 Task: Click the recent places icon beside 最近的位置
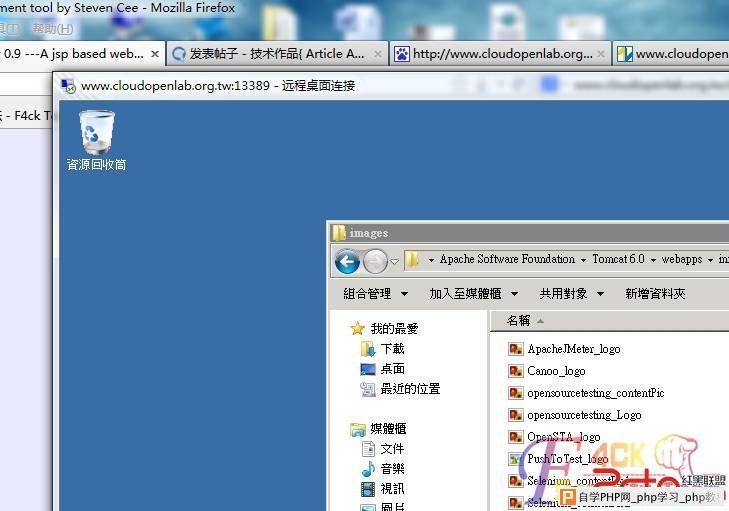tap(368, 389)
